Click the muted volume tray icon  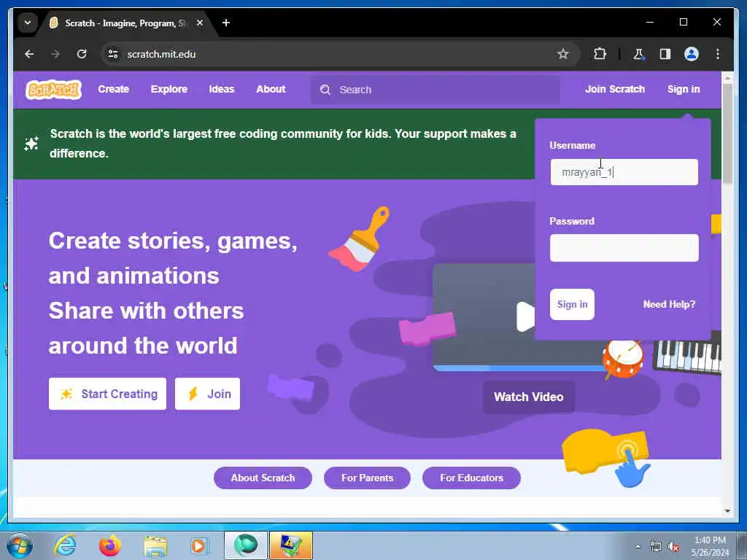[x=673, y=547]
